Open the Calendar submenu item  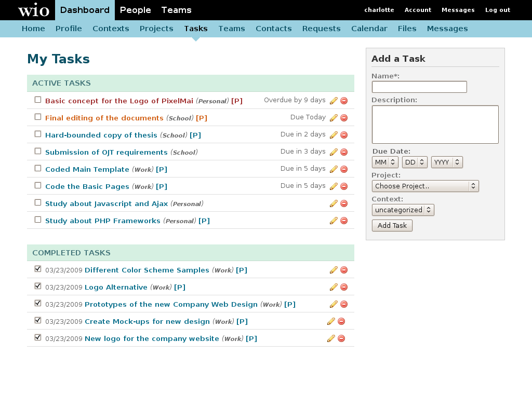pyautogui.click(x=369, y=29)
